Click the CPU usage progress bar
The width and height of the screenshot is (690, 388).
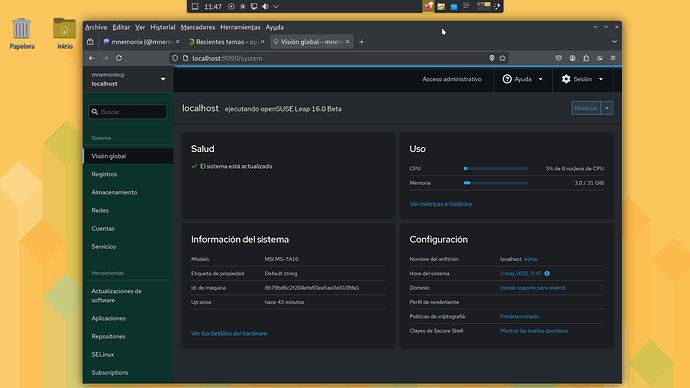coord(495,168)
